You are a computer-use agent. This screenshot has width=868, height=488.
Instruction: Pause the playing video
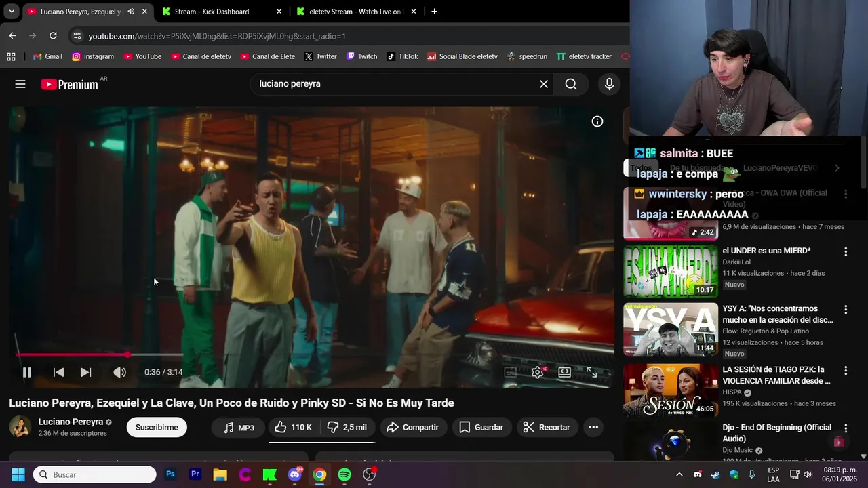pos(27,372)
